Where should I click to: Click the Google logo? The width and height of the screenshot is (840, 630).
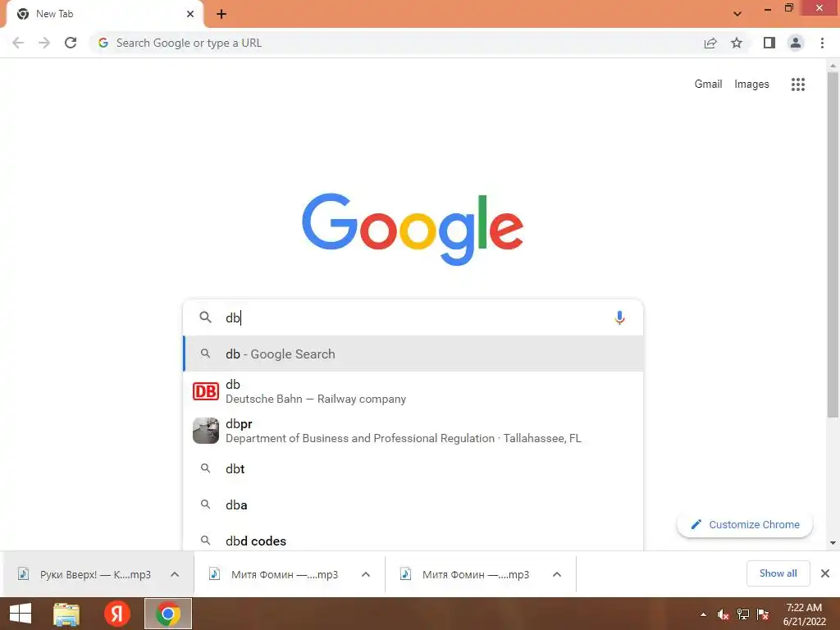click(x=413, y=229)
